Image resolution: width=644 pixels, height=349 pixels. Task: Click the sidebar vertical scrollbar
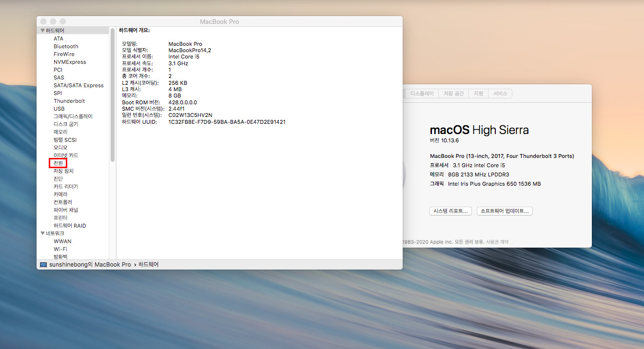click(x=113, y=95)
